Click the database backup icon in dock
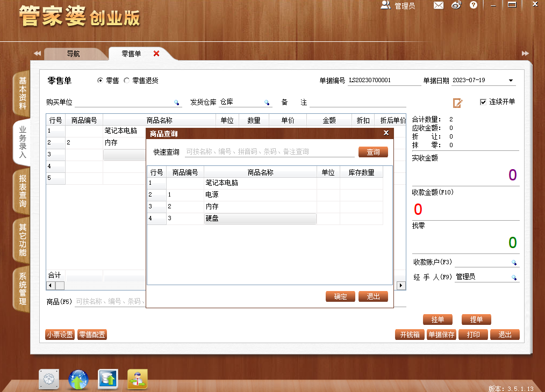This screenshot has height=392, width=545. pos(108,379)
